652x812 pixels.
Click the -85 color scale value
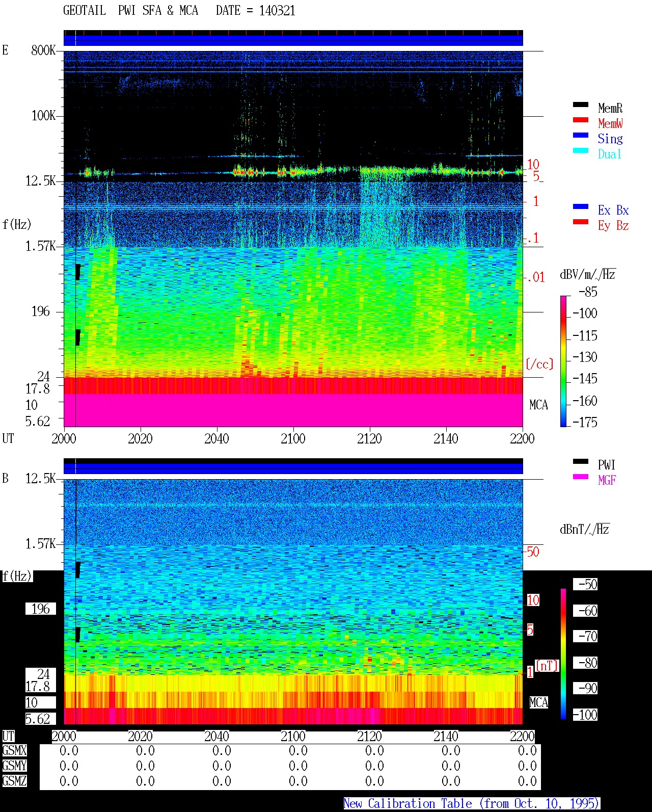tap(588, 292)
